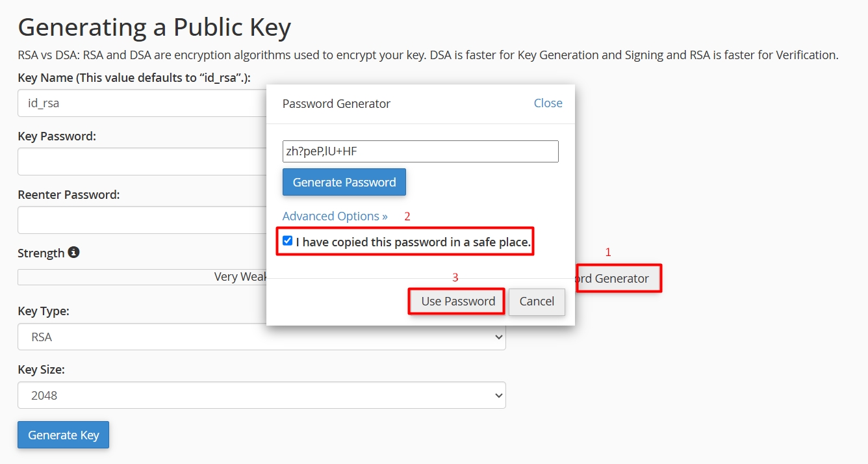Click the "Reenter Password:" label

[68, 195]
